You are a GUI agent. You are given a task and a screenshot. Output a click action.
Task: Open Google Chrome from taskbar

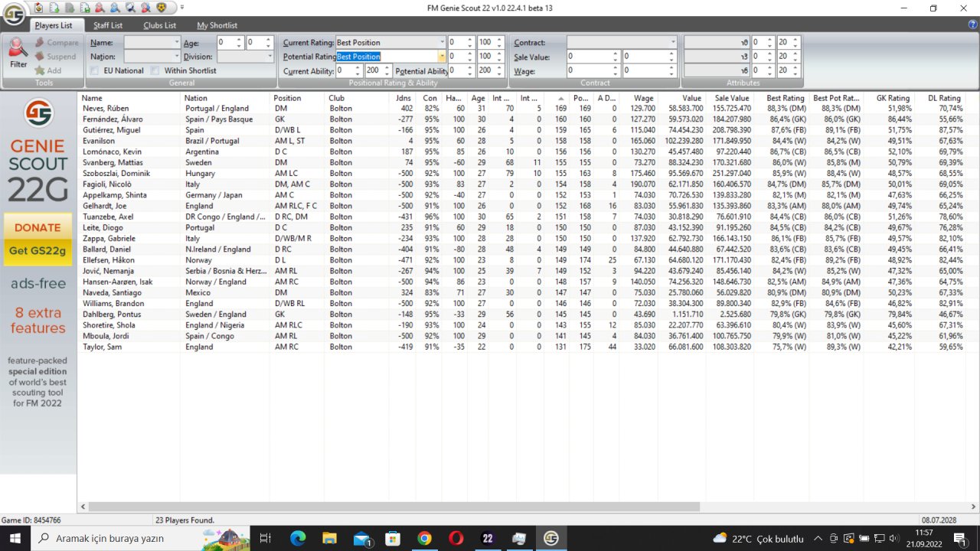(x=424, y=539)
